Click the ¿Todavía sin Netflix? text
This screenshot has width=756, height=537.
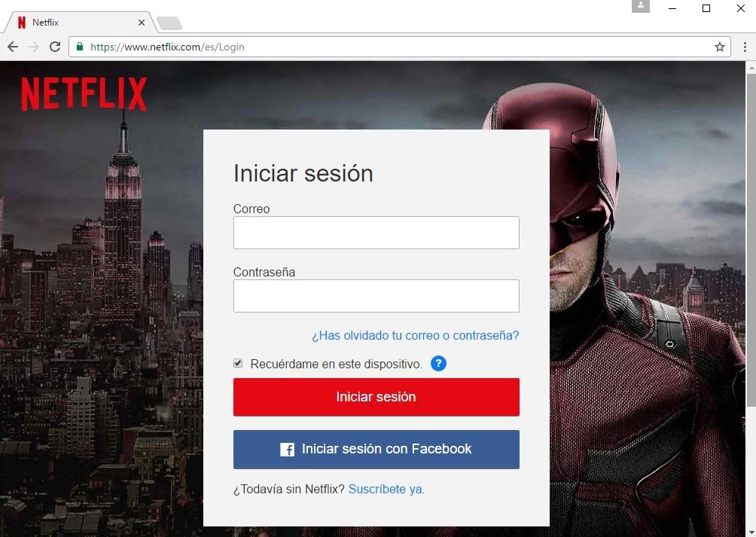pyautogui.click(x=289, y=490)
